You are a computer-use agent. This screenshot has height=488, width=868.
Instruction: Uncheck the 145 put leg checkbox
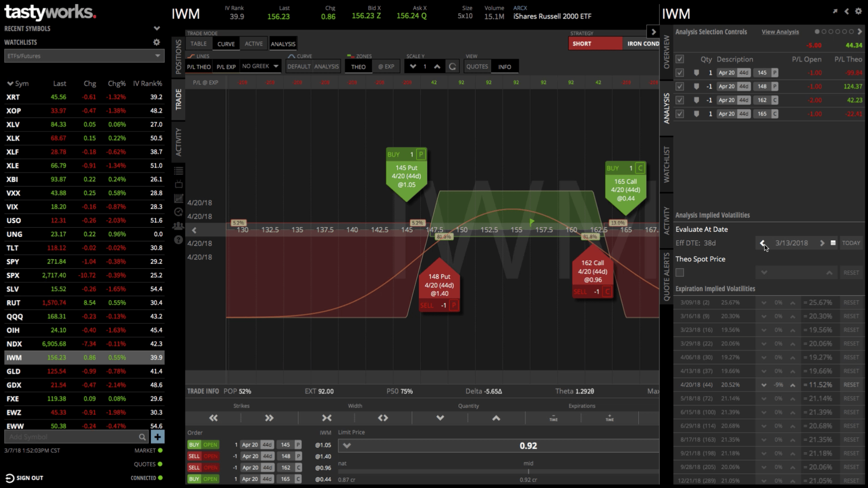point(680,73)
